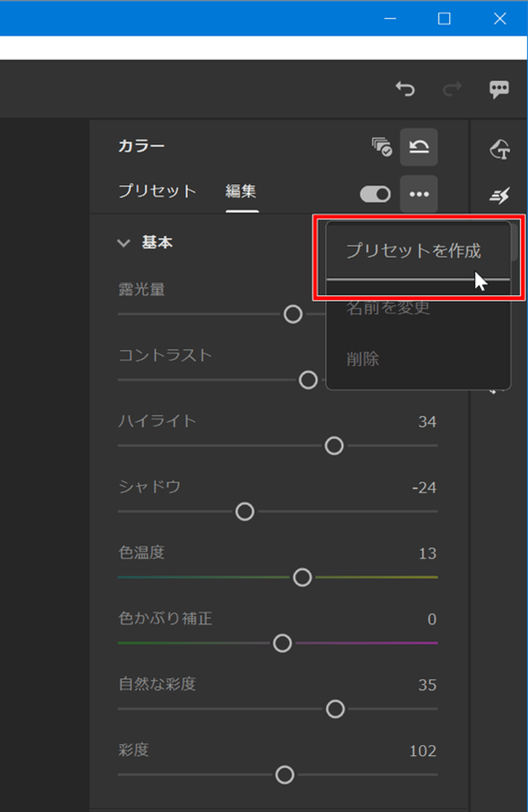This screenshot has height=812, width=528.
Task: Click the ハイライト slider handle
Action: point(334,446)
